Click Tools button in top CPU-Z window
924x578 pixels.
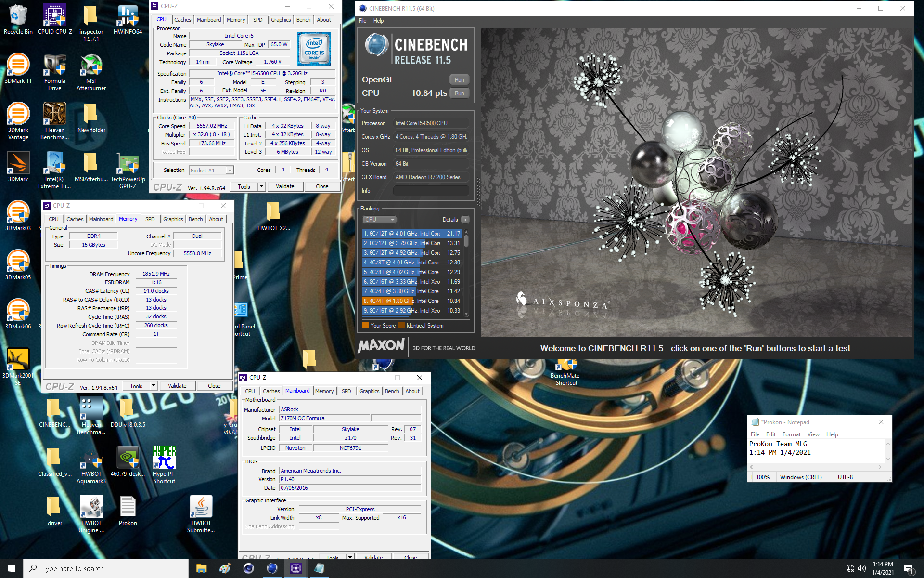244,186
